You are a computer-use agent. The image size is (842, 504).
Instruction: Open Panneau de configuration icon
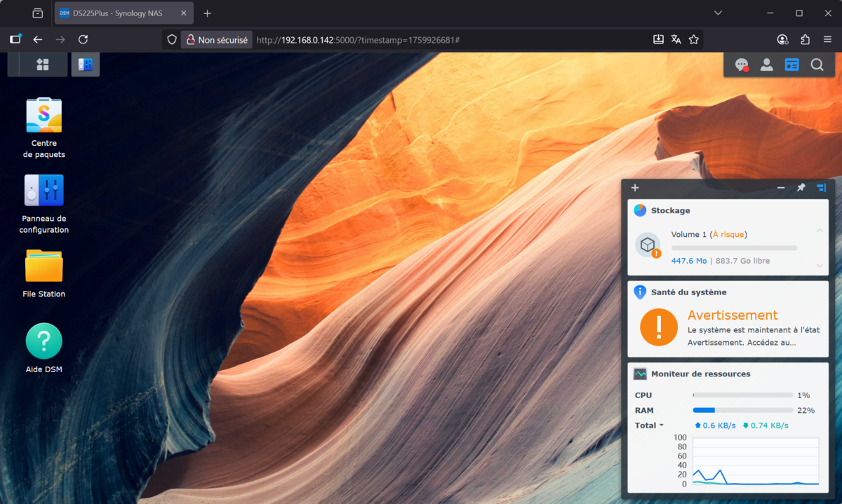click(x=44, y=191)
